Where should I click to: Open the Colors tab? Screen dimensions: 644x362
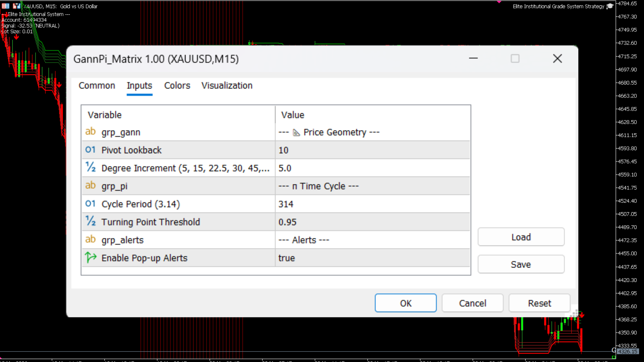(x=177, y=85)
